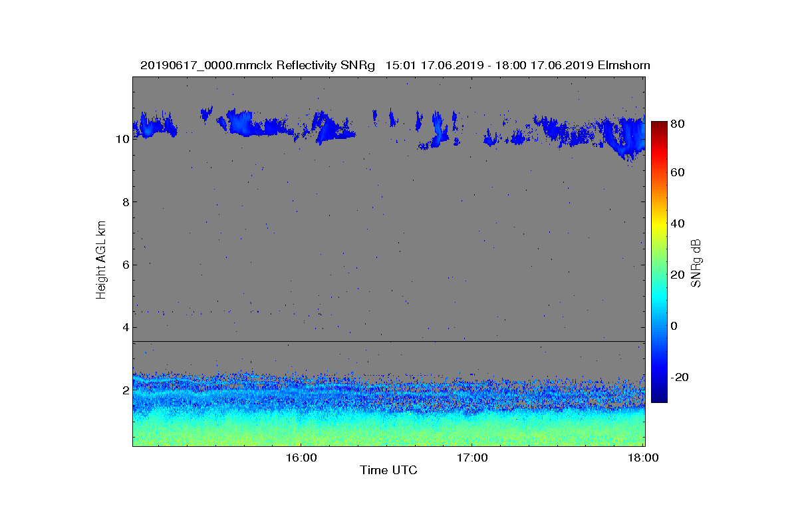Click the height tick label 6
This screenshot has width=798, height=532.
(125, 265)
